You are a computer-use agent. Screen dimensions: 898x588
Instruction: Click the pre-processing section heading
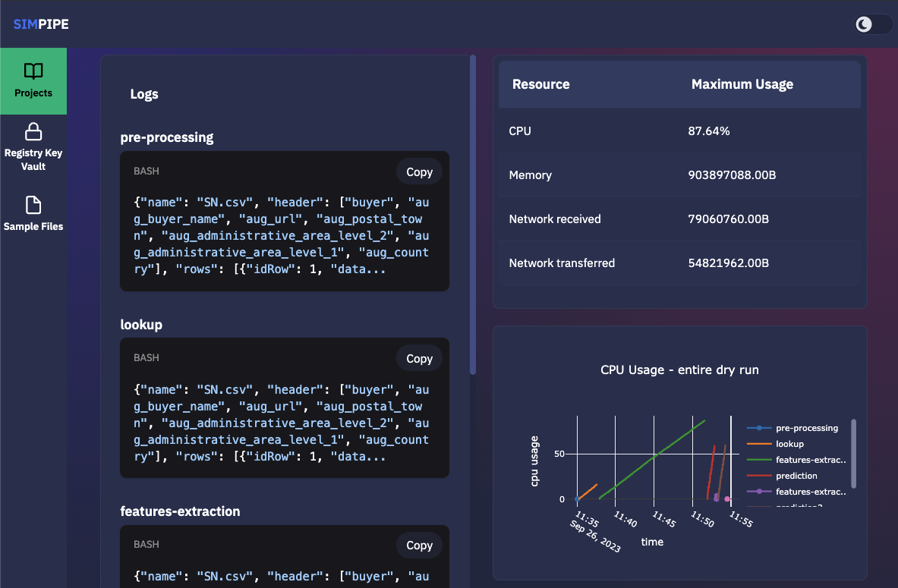167,137
